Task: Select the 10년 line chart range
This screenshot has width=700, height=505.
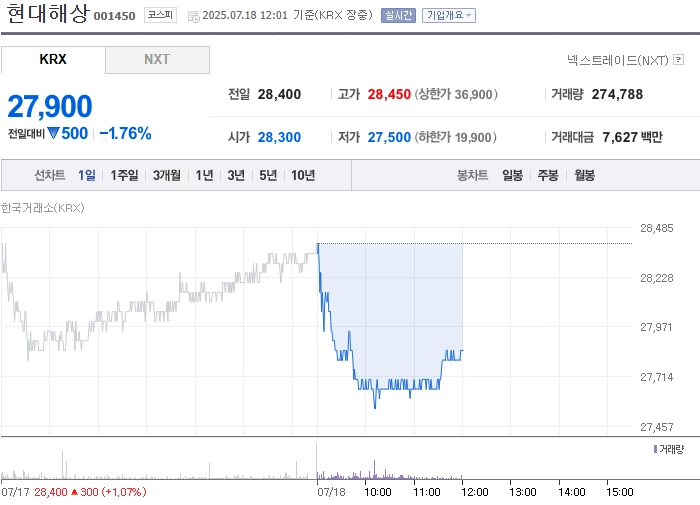Action: coord(303,175)
